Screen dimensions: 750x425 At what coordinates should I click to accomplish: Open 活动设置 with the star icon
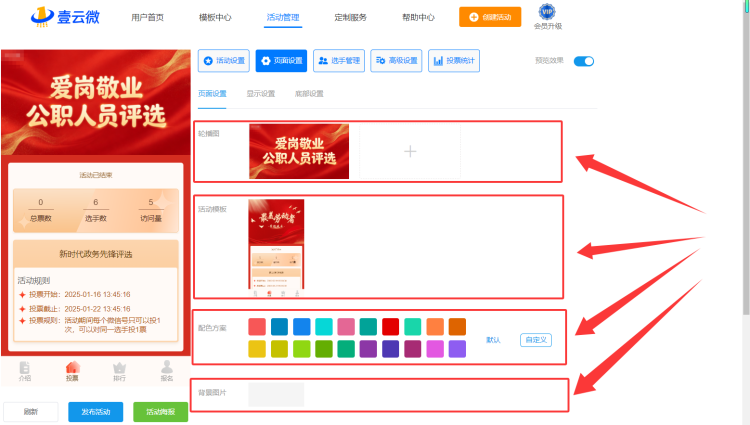224,61
